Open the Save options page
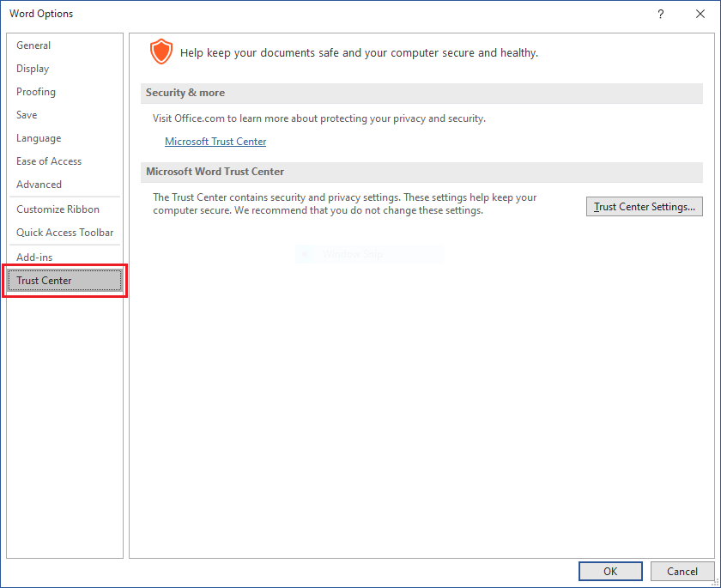This screenshot has width=721, height=588. click(64, 114)
